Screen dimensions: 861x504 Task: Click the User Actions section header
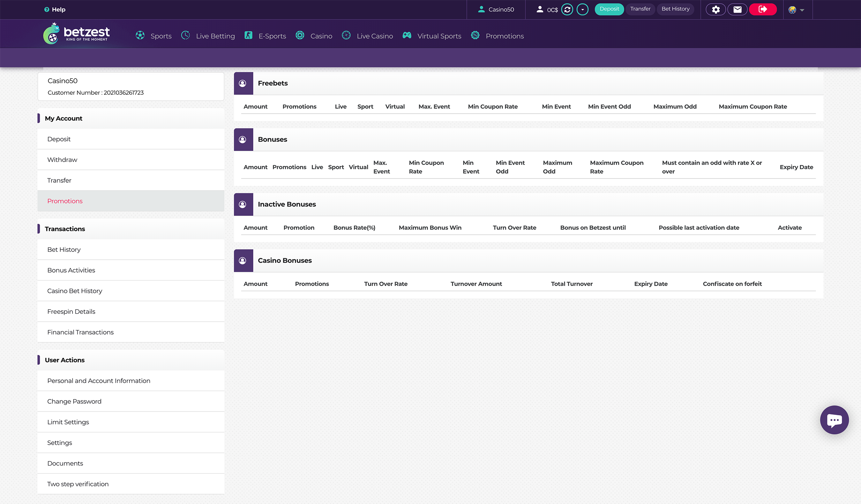point(131,360)
